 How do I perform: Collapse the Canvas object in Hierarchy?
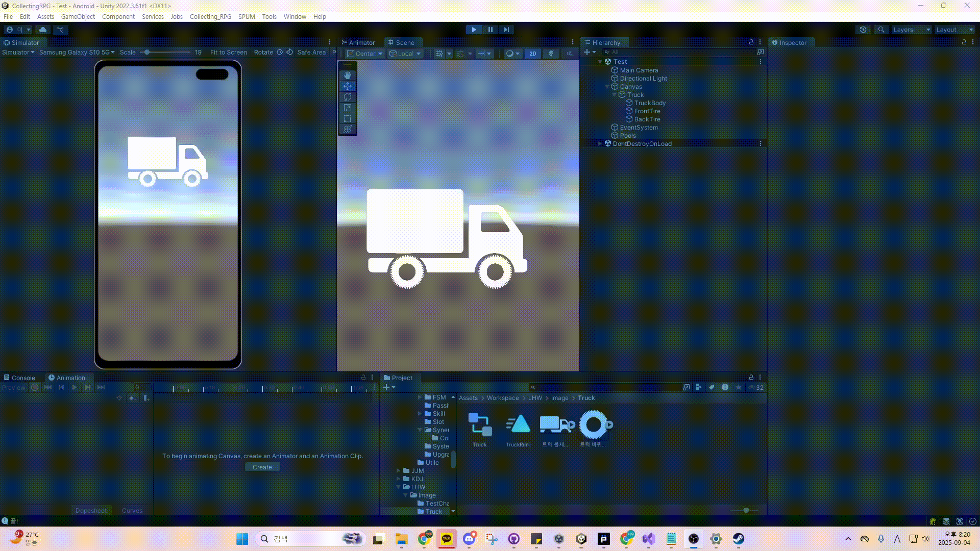click(x=607, y=87)
